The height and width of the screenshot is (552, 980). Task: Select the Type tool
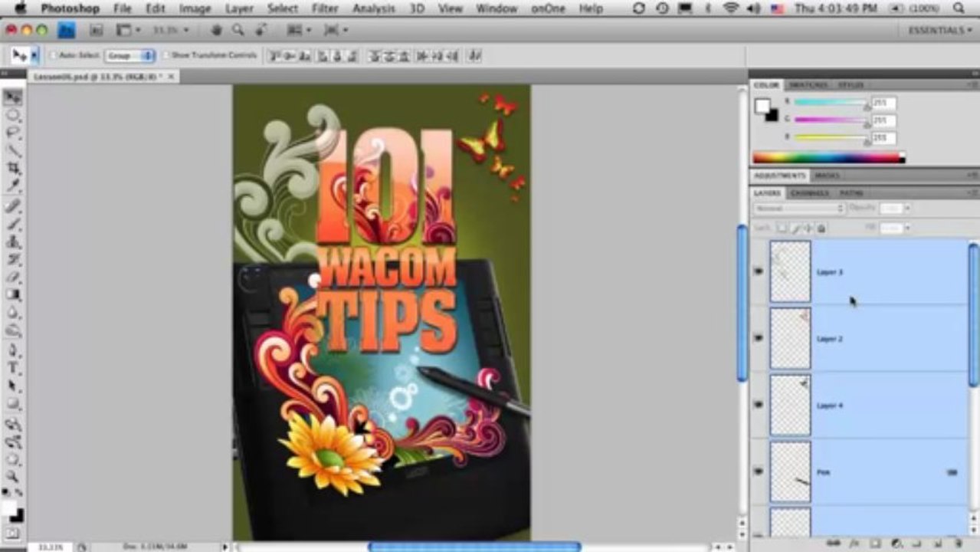point(13,369)
